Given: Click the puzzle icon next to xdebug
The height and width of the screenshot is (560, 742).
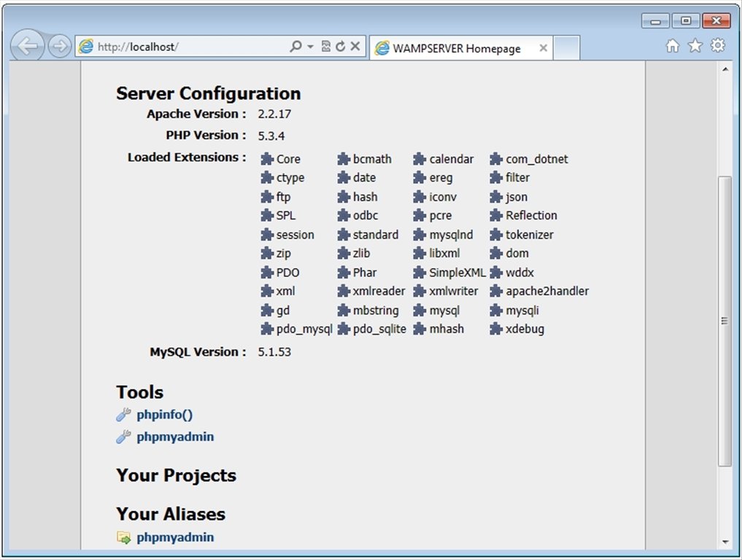Looking at the screenshot, I should pos(496,329).
